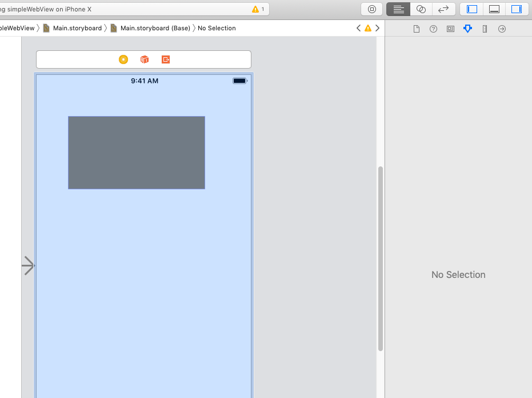
Task: Go to next issue with right arrow
Action: click(377, 28)
